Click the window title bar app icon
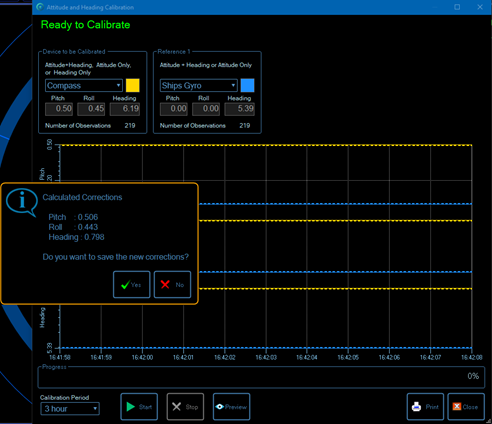This screenshot has width=492, height=424. click(40, 7)
